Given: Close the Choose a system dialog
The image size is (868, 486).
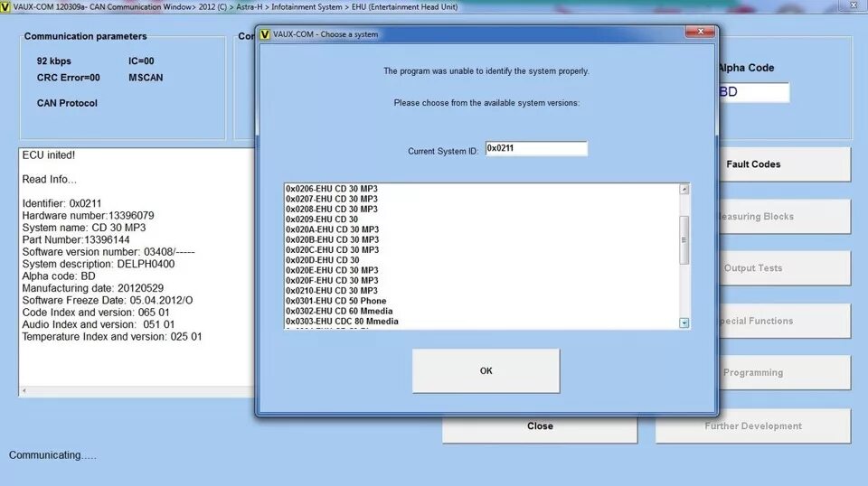Looking at the screenshot, I should (700, 32).
